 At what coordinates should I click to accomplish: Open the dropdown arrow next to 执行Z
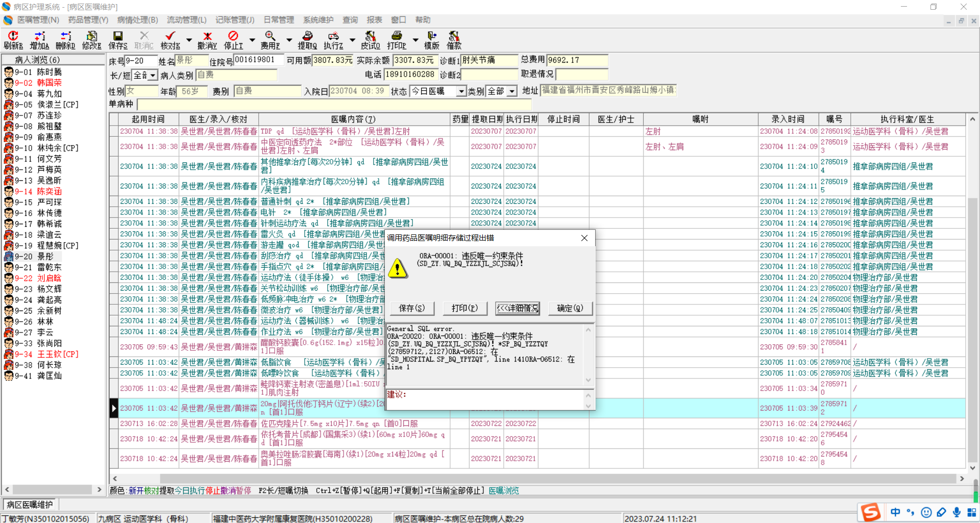tap(352, 40)
